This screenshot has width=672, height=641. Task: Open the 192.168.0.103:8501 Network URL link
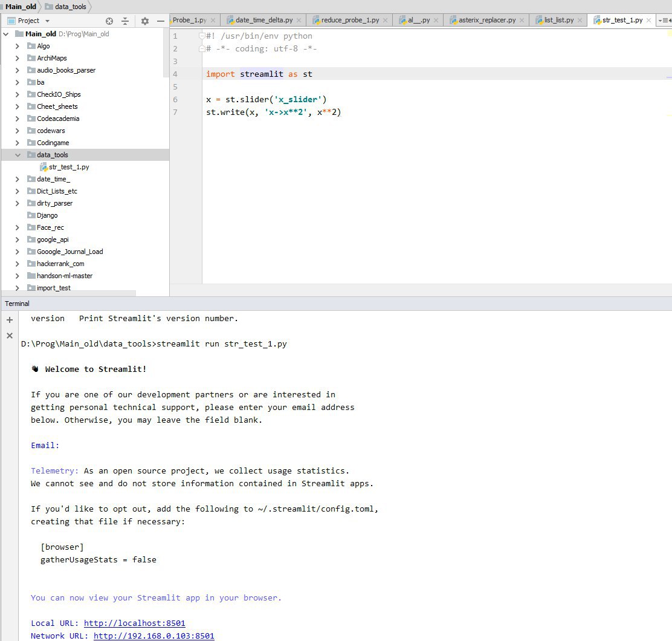tap(154, 636)
